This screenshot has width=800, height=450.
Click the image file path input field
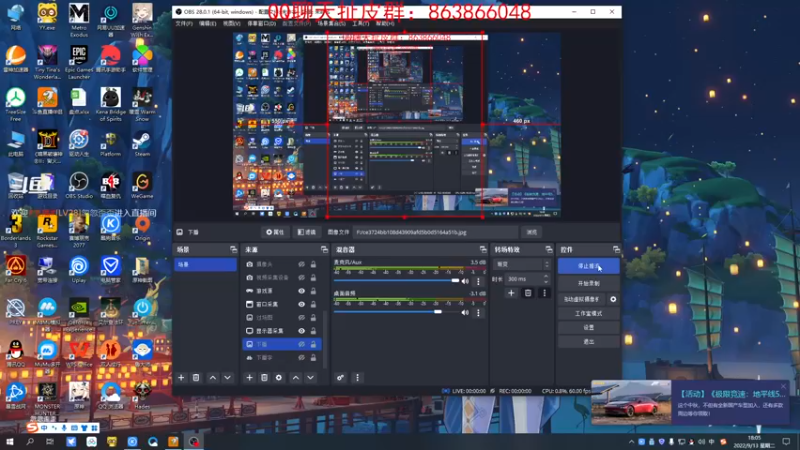point(435,232)
